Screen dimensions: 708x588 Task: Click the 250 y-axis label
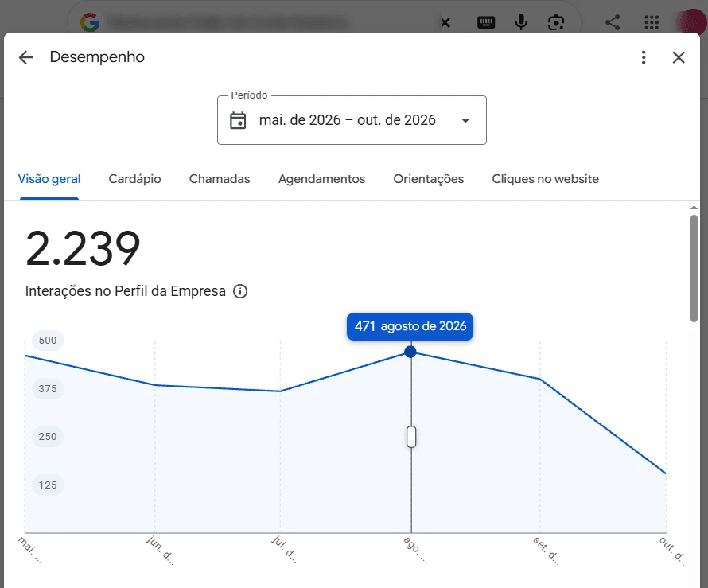click(x=48, y=437)
